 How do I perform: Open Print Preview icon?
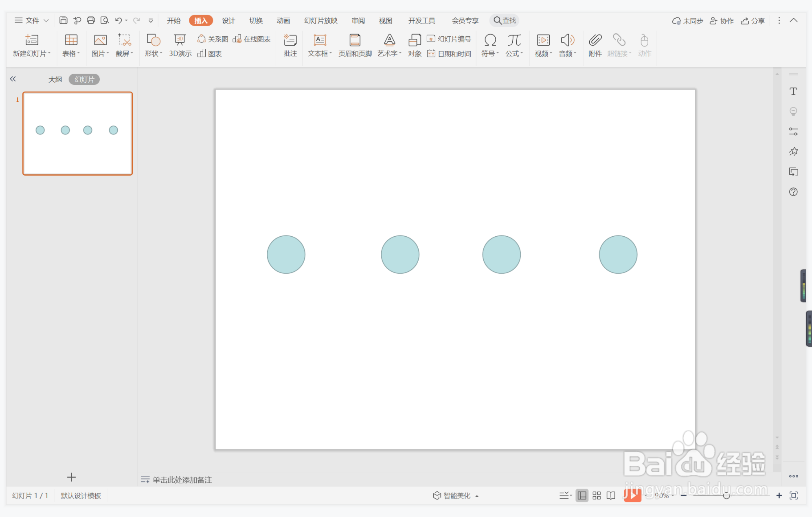105,20
